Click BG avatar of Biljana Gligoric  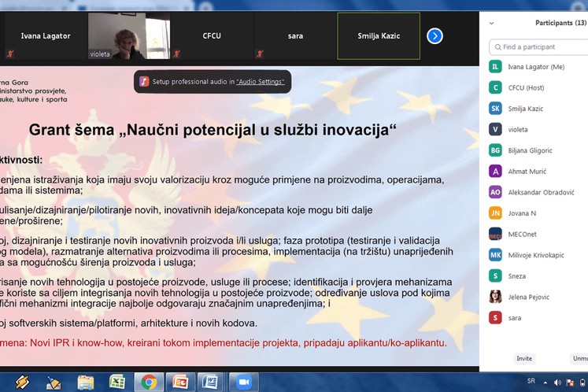pyautogui.click(x=495, y=150)
